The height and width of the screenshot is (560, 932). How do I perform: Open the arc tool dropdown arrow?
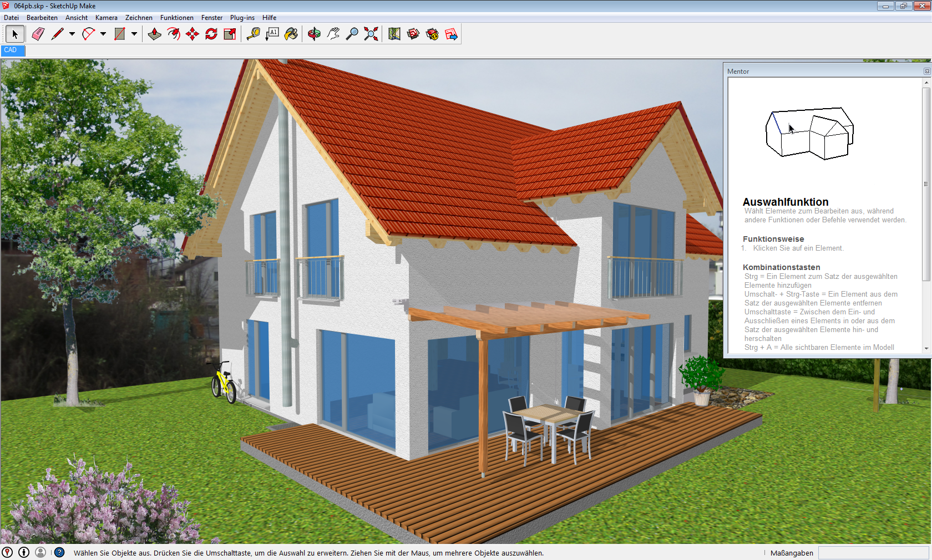click(103, 34)
